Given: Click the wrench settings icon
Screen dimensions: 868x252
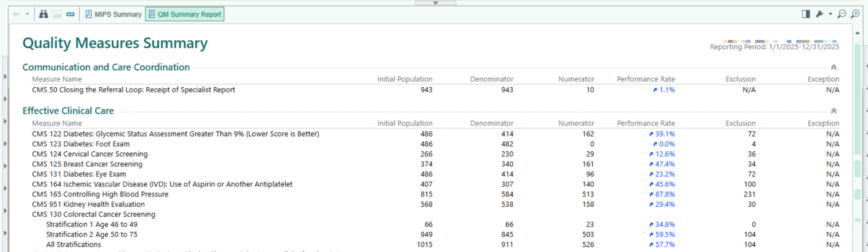Looking at the screenshot, I should point(819,14).
